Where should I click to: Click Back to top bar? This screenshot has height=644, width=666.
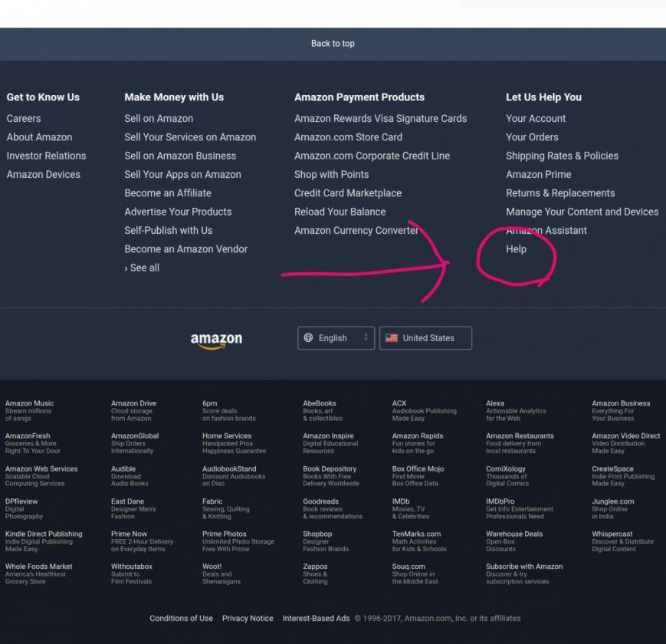333,44
